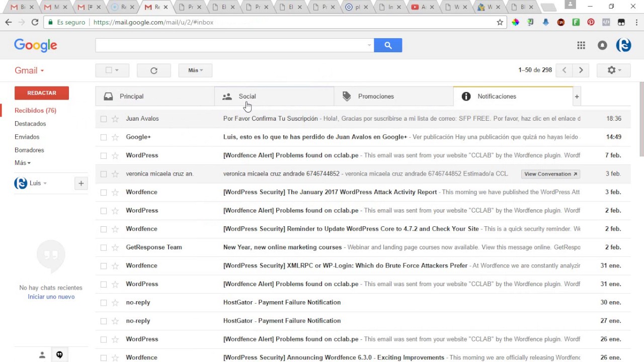Open the Destacados folder
This screenshot has height=362, width=644.
coord(30,124)
